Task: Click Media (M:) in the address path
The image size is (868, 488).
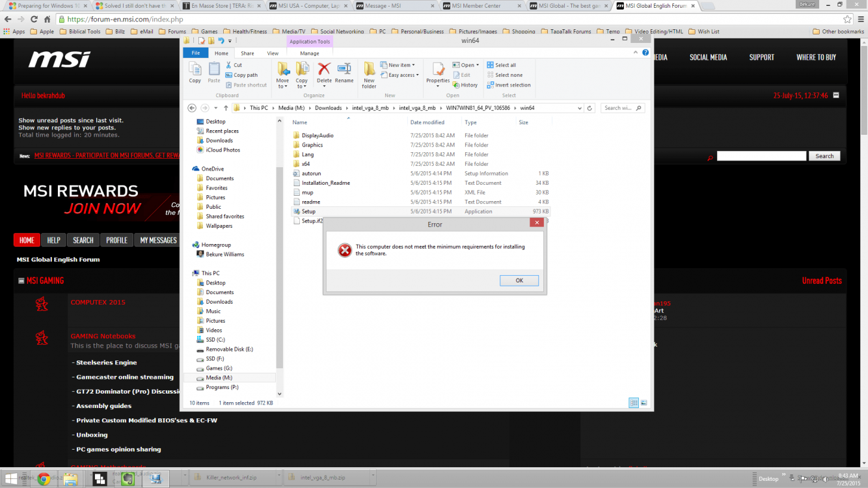Action: coord(290,108)
